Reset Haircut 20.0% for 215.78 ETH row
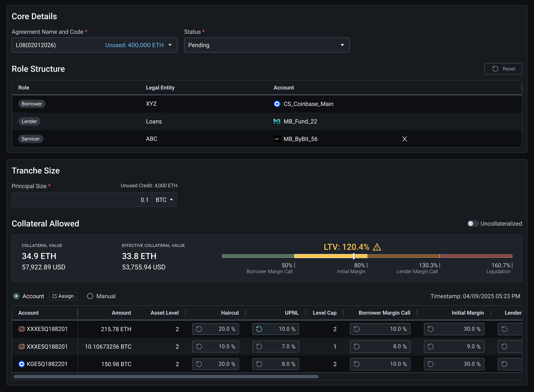 (199, 329)
